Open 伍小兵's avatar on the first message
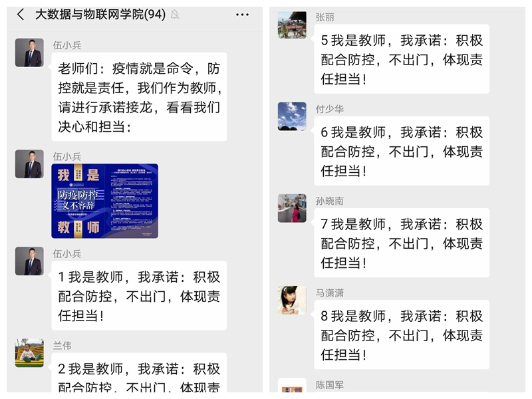 coord(29,53)
